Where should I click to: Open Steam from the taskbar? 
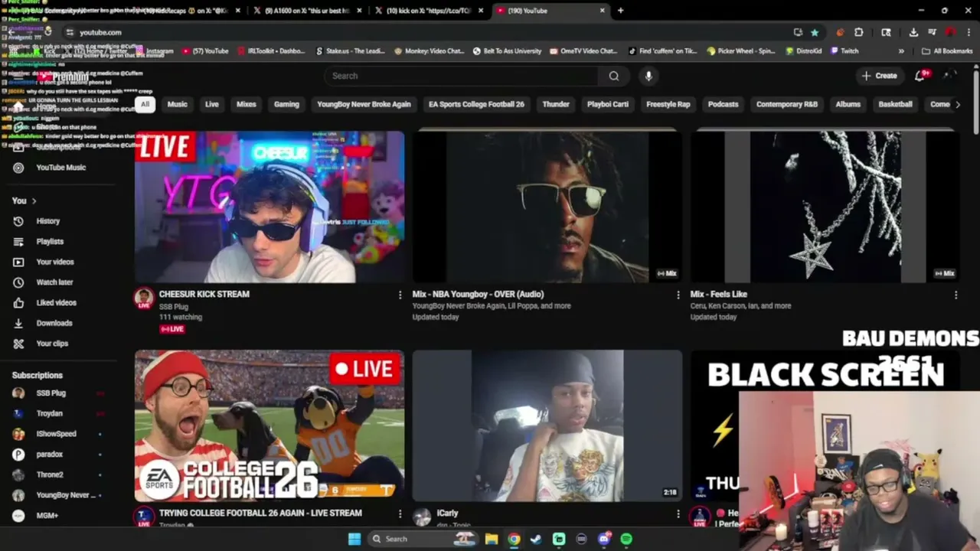pos(536,539)
